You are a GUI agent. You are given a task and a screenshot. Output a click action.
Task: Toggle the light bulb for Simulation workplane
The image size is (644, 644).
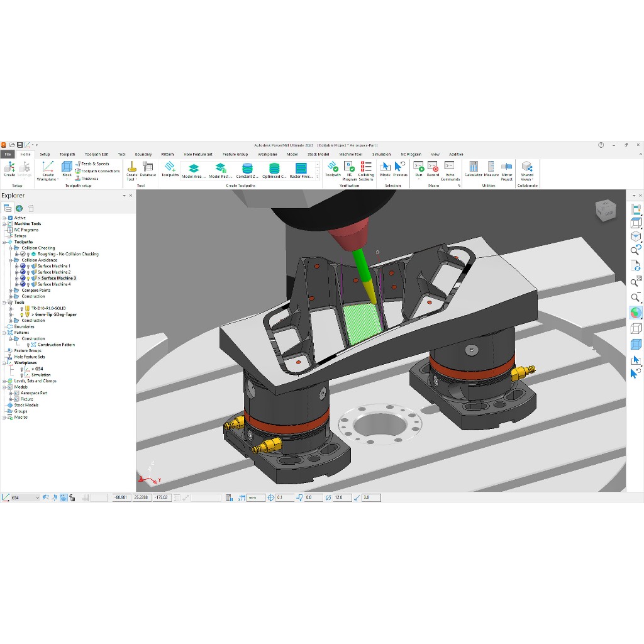pyautogui.click(x=21, y=375)
